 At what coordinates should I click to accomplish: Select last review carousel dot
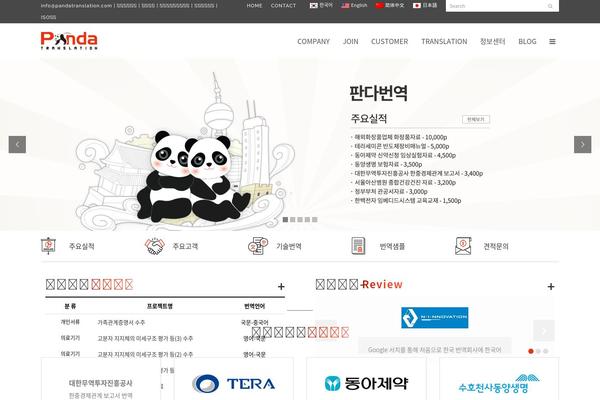pyautogui.click(x=546, y=351)
